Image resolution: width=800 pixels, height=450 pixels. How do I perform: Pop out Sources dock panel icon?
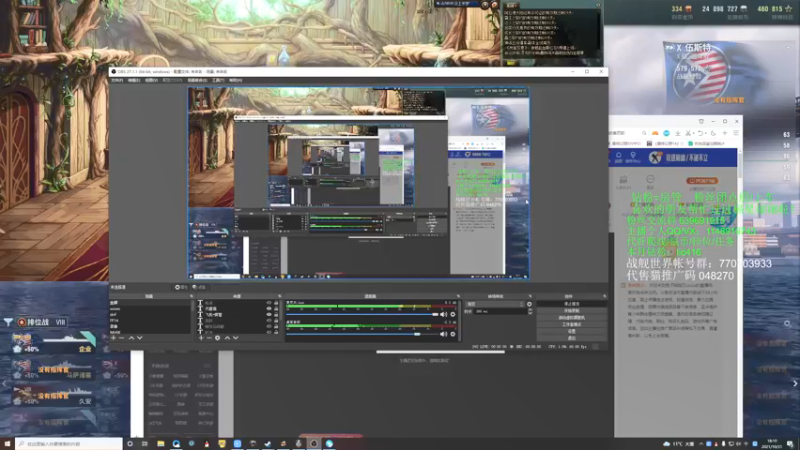[x=279, y=296]
